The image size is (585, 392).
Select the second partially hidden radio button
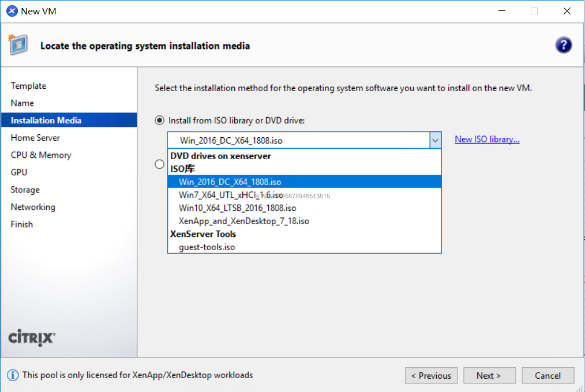pos(160,165)
